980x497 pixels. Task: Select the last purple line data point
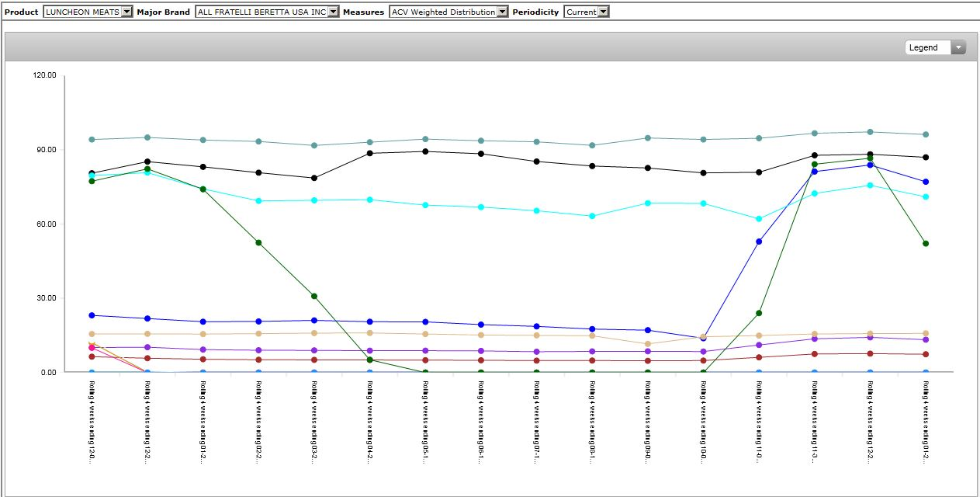click(925, 339)
